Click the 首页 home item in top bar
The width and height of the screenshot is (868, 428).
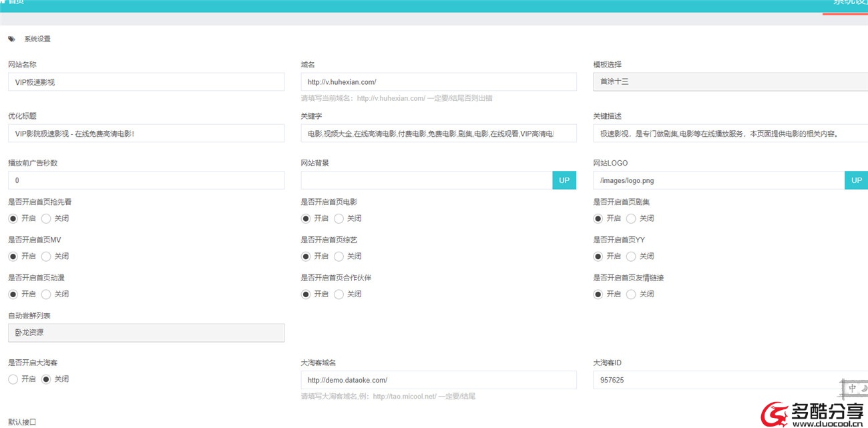[12, 3]
